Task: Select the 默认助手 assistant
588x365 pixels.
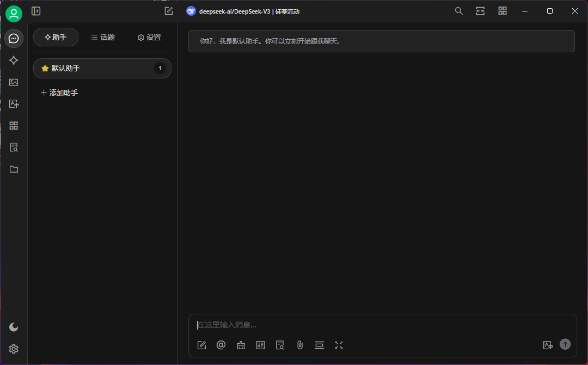Action: click(x=102, y=68)
